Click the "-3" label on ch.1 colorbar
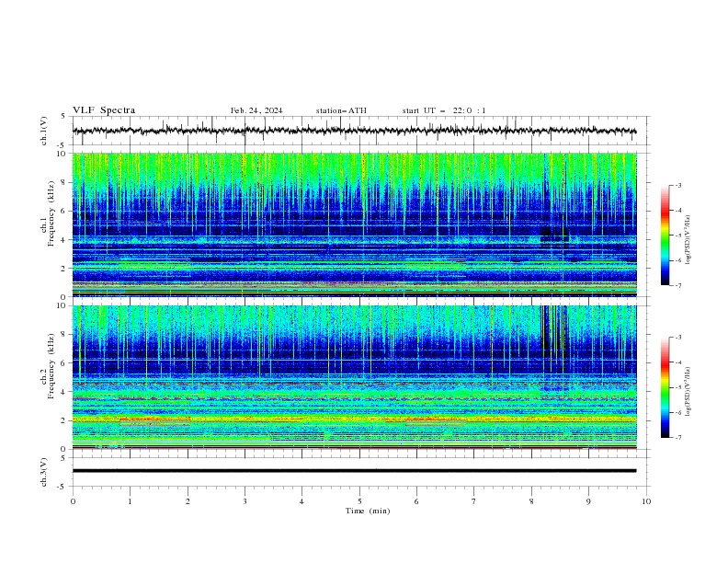 (x=677, y=185)
